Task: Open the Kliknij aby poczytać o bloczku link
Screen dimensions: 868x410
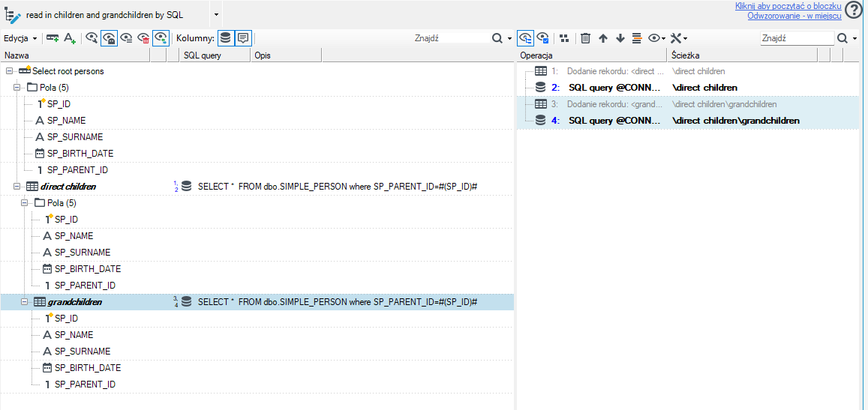Action: pos(788,6)
